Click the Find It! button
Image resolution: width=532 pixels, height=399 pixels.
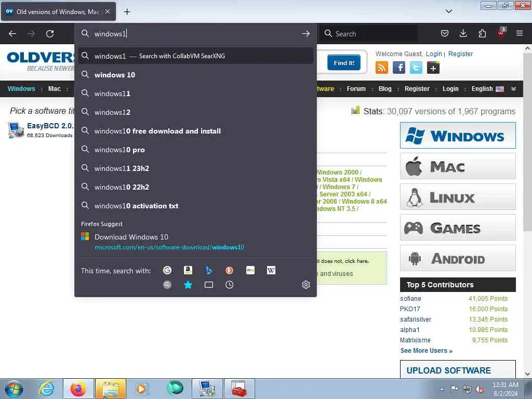coord(344,63)
